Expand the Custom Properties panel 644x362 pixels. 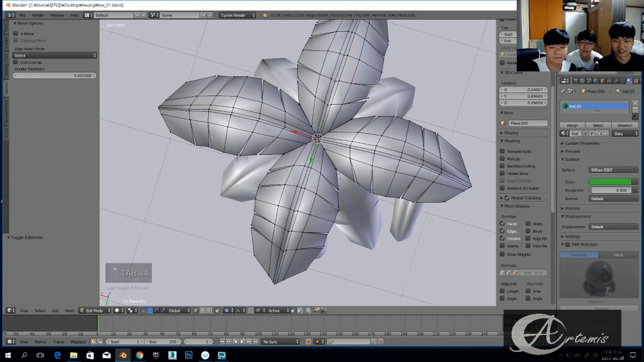coord(582,143)
